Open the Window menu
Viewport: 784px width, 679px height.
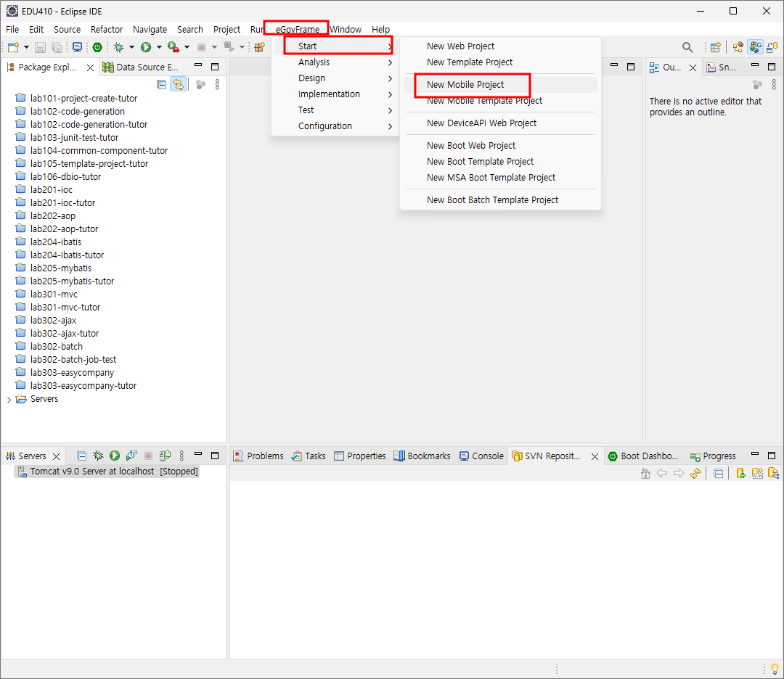click(346, 30)
